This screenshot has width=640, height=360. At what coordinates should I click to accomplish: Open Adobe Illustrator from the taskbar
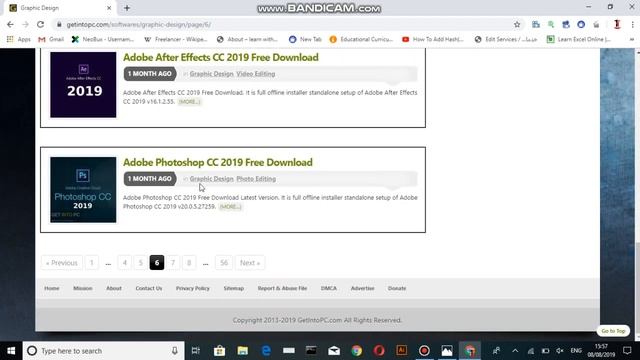[402, 351]
